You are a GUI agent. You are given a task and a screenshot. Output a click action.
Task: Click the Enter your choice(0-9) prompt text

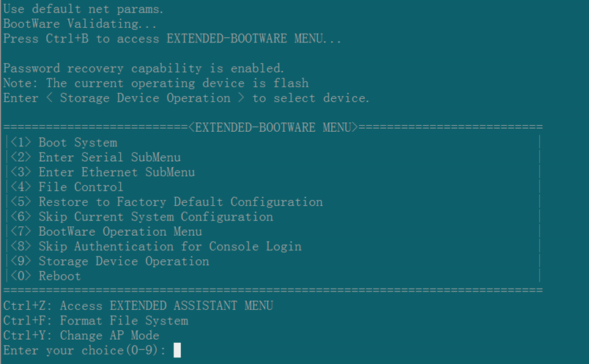click(x=84, y=351)
